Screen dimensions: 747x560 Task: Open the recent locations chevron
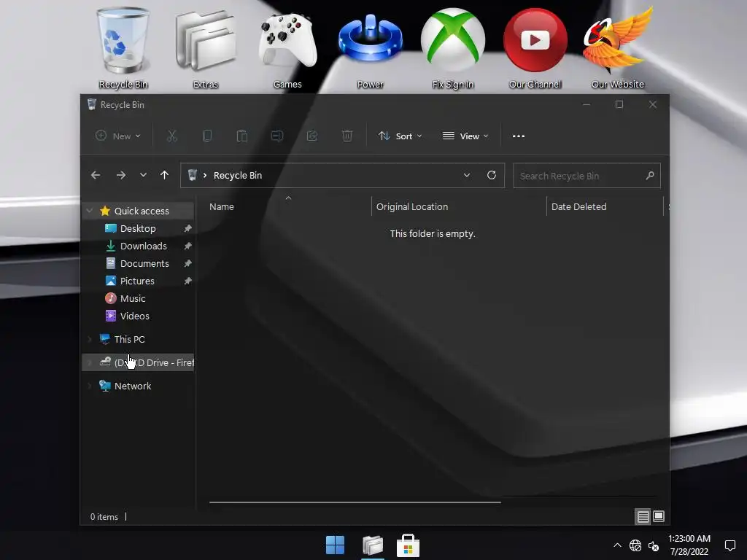[x=143, y=175]
